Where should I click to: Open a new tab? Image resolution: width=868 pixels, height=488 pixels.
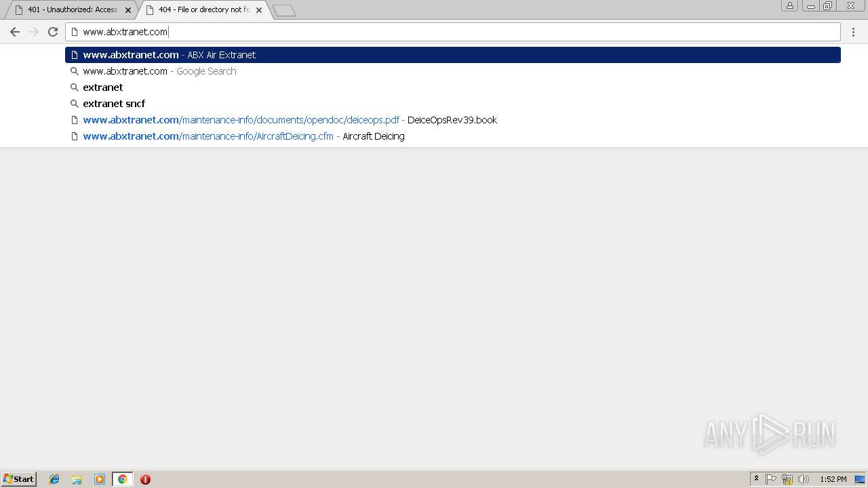coord(284,10)
